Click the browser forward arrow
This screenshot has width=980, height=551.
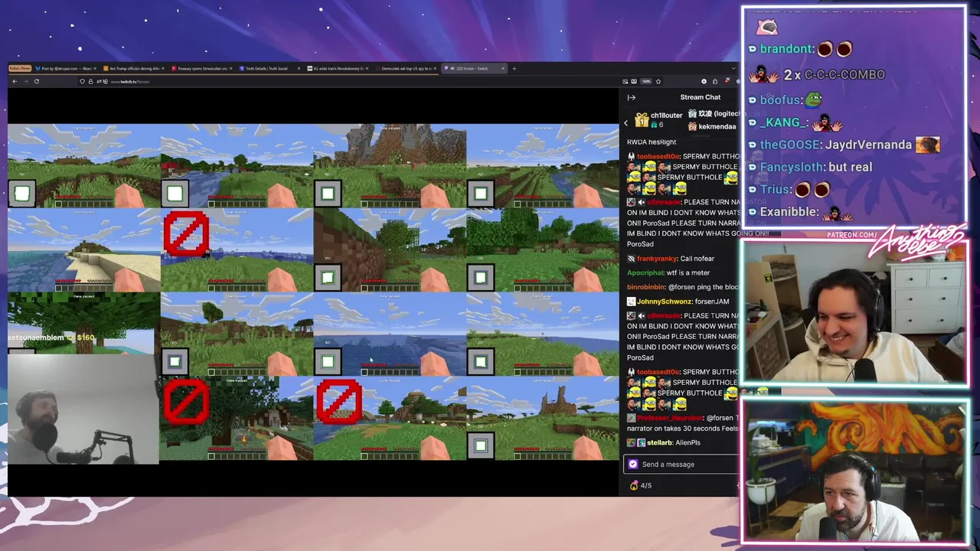[24, 81]
